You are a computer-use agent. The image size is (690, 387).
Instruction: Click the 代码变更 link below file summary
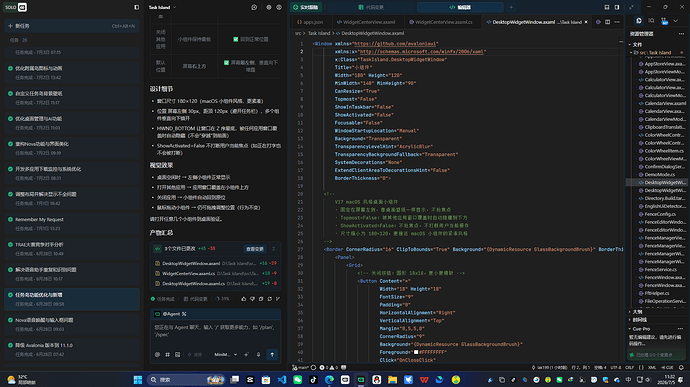click(x=196, y=299)
